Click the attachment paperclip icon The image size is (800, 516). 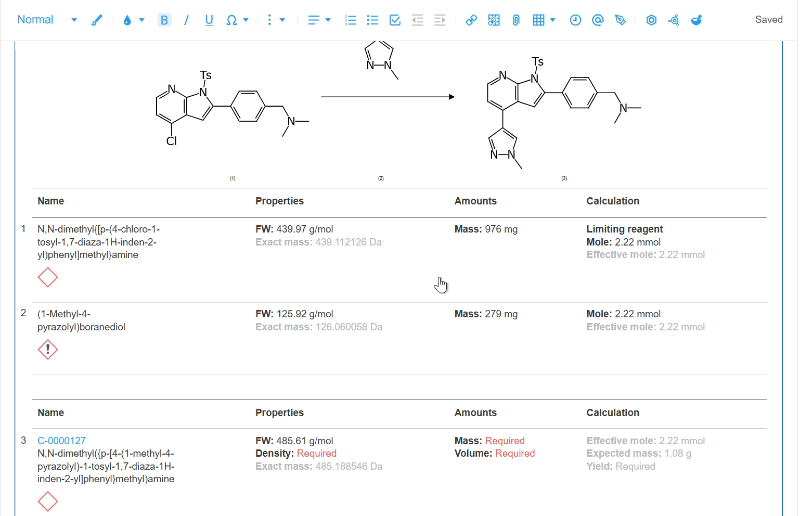(516, 20)
